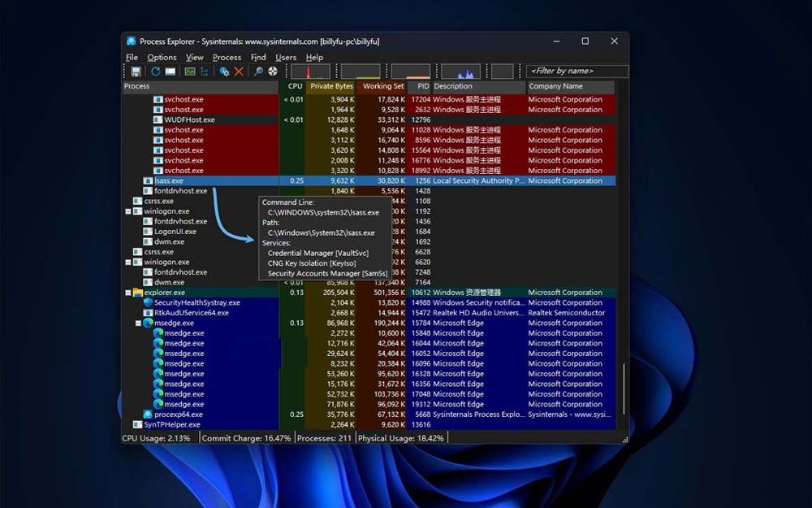Screen dimensions: 812x508
Task: Click the Refresh Now toolbar icon
Action: click(x=155, y=72)
